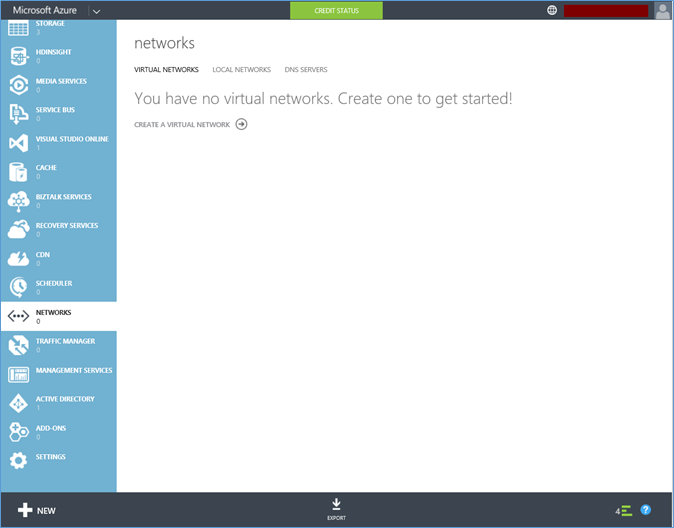Click the Storage label
674x528 pixels.
50,23
